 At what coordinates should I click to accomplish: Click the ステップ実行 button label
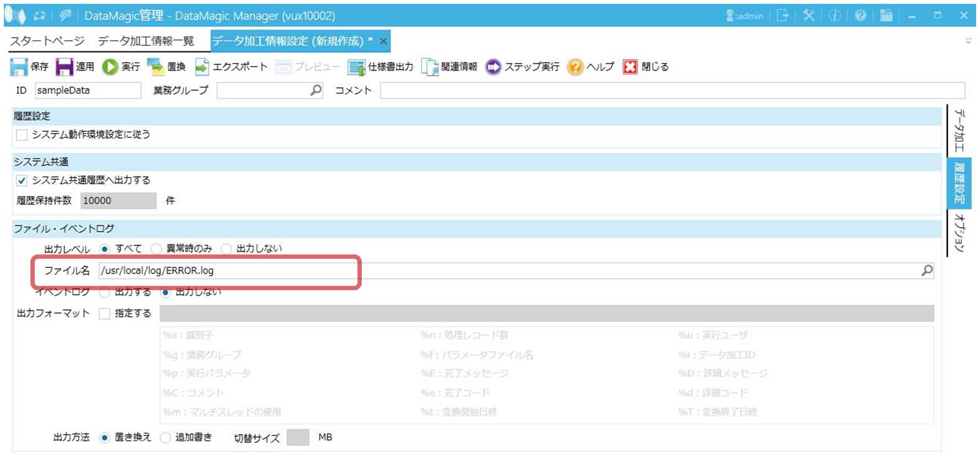click(532, 67)
